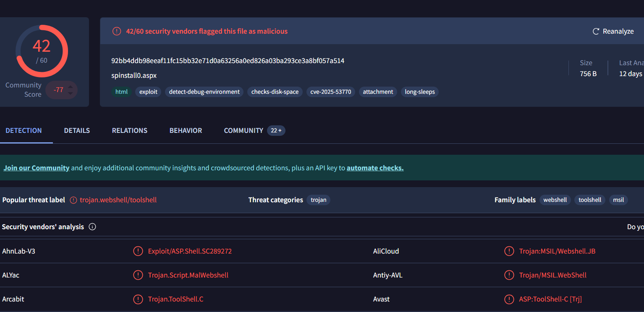Click Exploit/ASP.Shell.SC289272 detection name
Screen dimensions: 644x312
click(190, 251)
